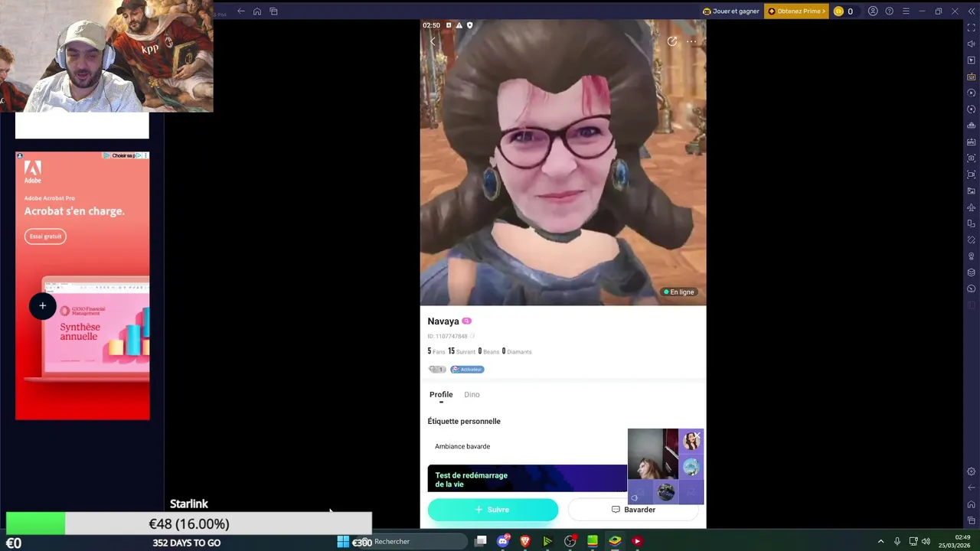Collapse the BlueStacks sidebar with double chevron
This screenshot has width=980, height=551.
coord(971,11)
